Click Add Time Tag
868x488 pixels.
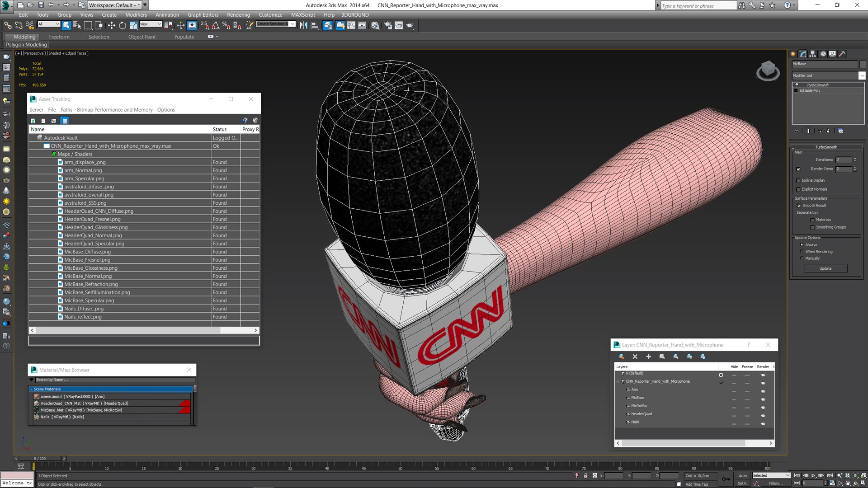click(696, 484)
